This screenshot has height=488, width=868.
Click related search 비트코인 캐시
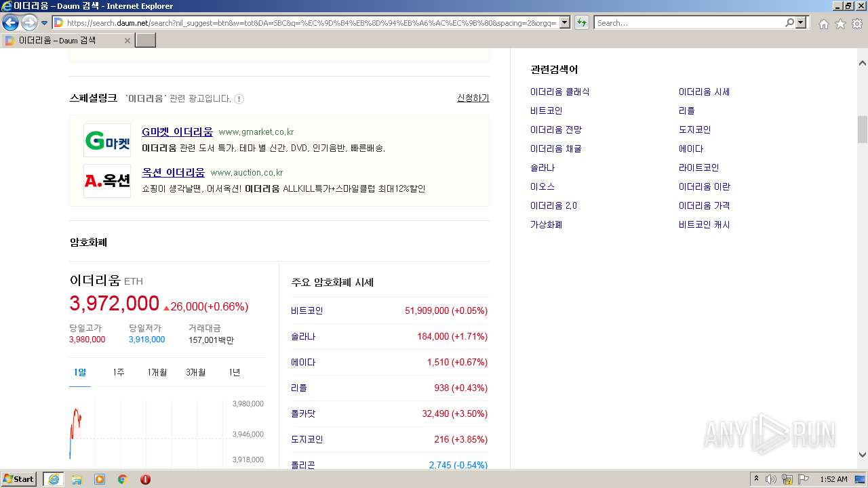(x=705, y=224)
